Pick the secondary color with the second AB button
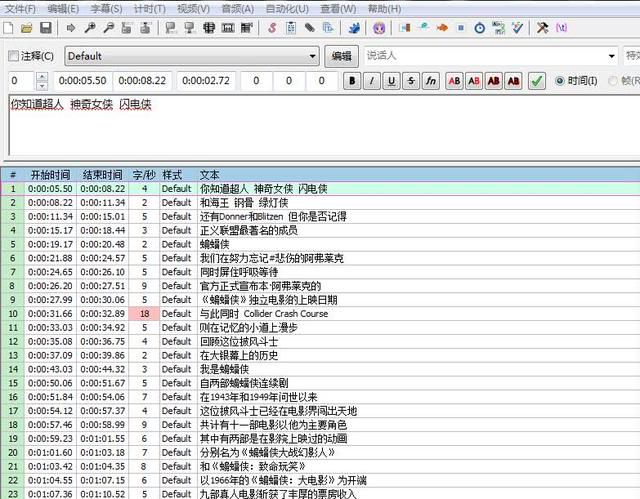The width and height of the screenshot is (640, 499). click(474, 81)
